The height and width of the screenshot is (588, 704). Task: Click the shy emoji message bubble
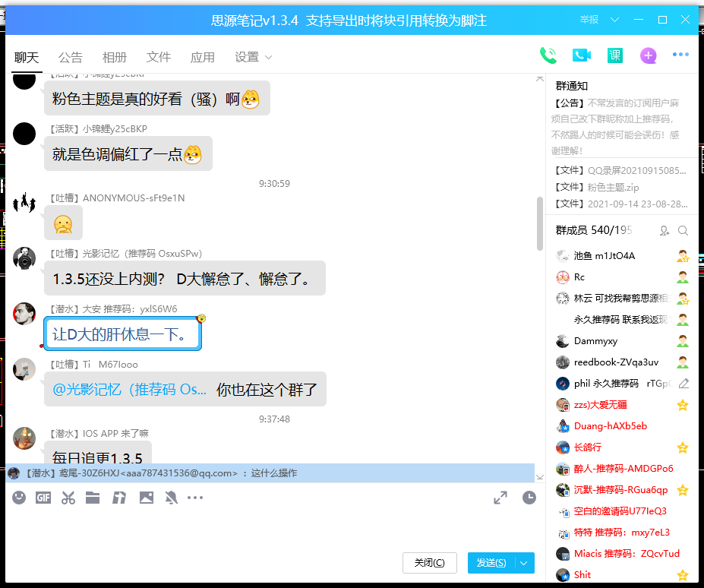63,223
